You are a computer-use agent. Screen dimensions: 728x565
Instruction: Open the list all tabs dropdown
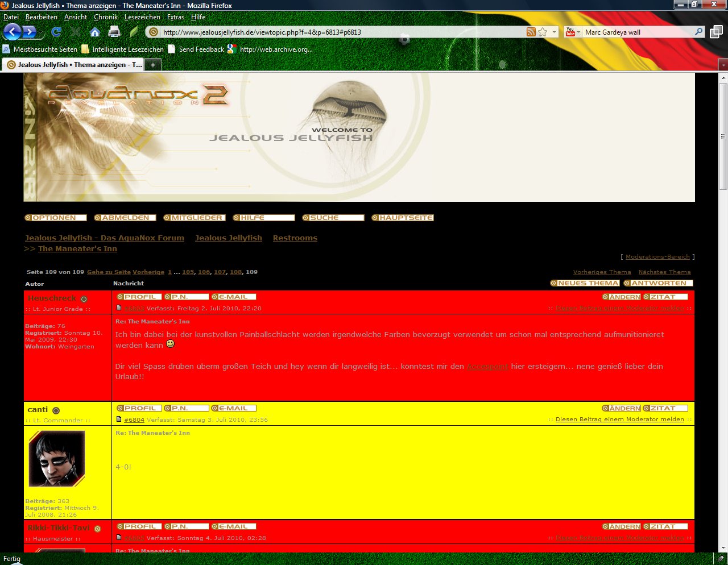coord(723,65)
